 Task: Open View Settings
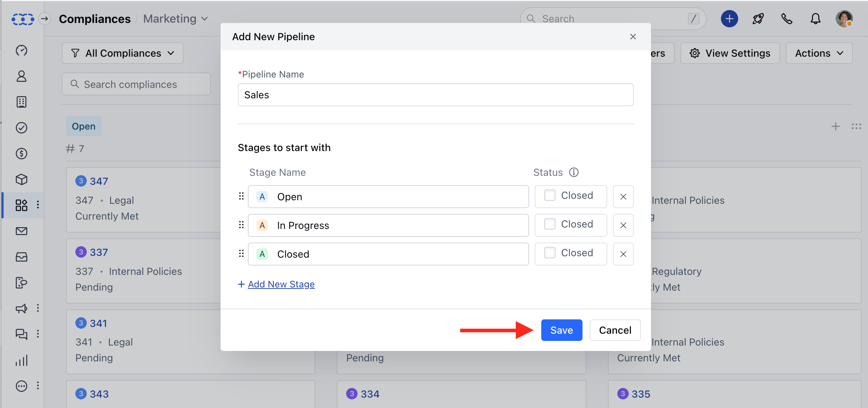(730, 53)
